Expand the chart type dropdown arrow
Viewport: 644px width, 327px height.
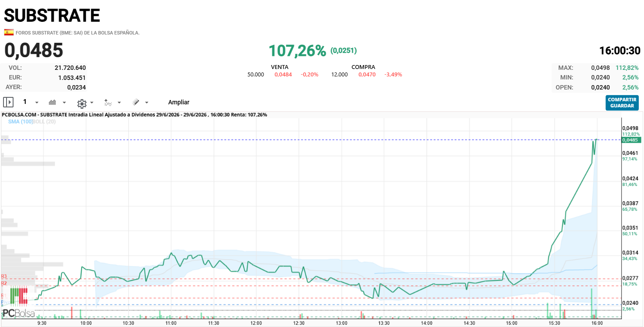65,103
